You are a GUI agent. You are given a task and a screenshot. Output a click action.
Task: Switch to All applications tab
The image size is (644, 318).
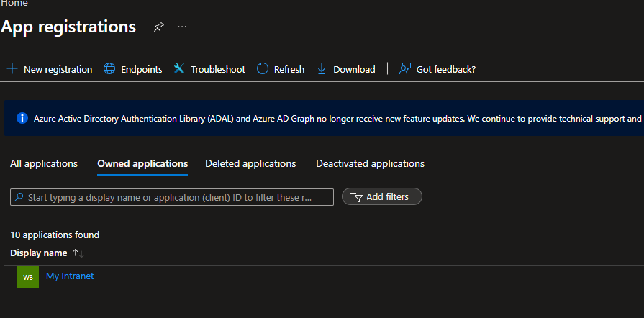[44, 163]
